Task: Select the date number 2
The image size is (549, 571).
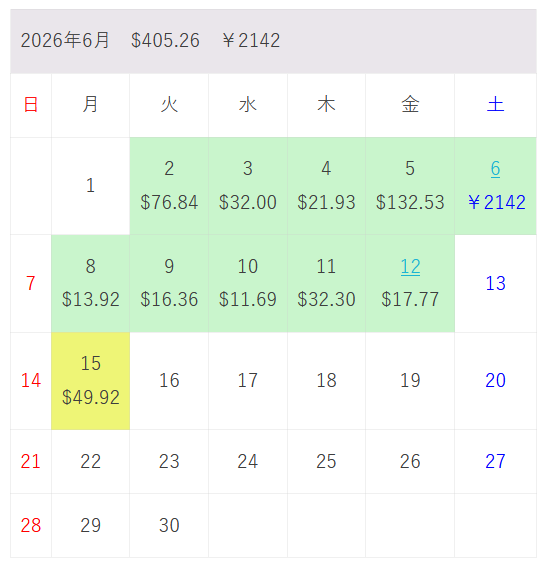Action: 169,169
